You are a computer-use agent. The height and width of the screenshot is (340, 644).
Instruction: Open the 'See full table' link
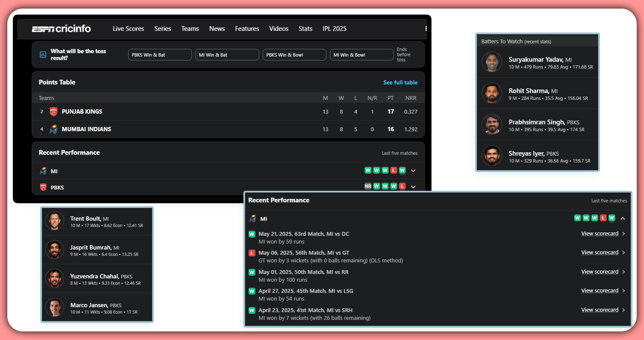(x=400, y=82)
